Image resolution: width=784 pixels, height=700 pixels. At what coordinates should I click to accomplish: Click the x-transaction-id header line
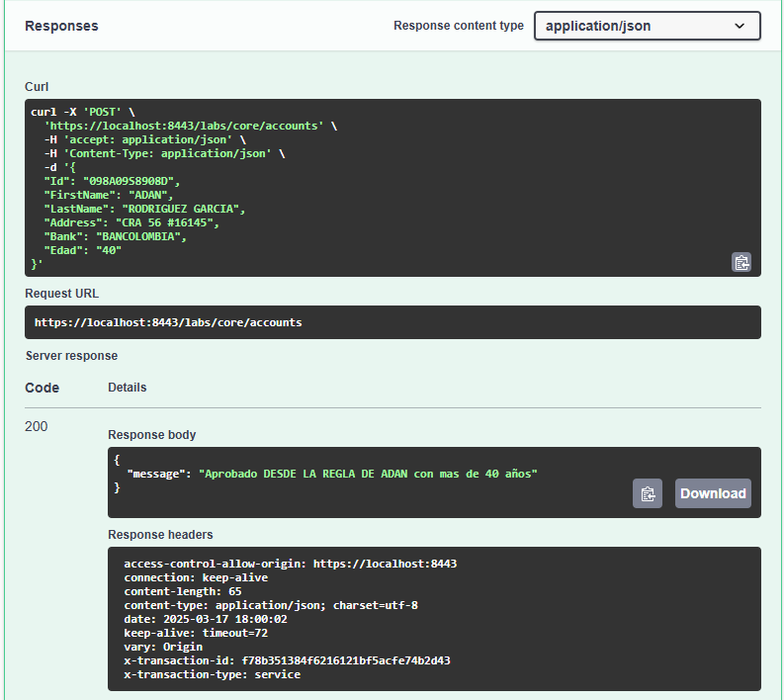click(287, 660)
